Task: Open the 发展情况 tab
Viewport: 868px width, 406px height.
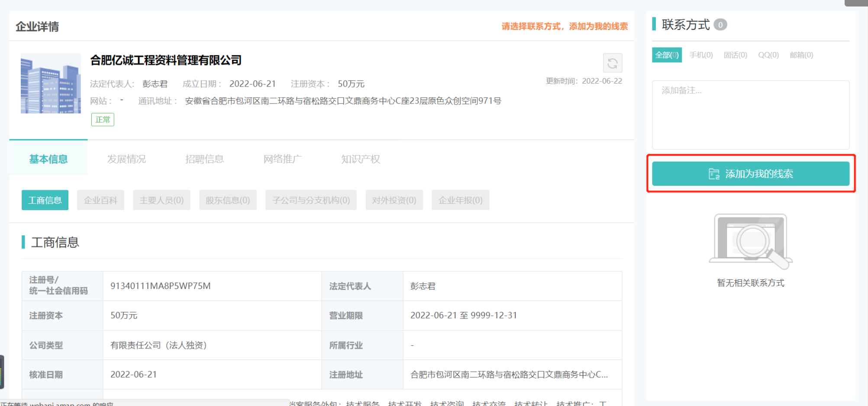Action: [126, 159]
